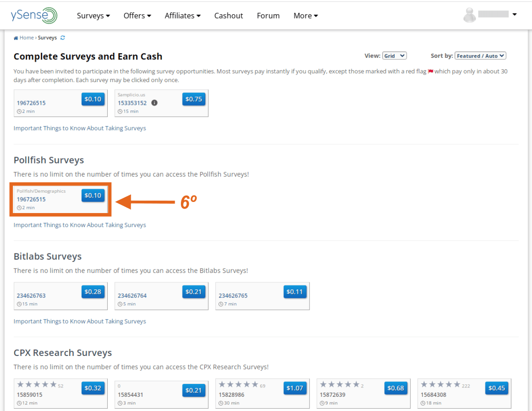Viewport: 532px width, 411px height.
Task: Open the View Grid dropdown
Action: click(395, 55)
